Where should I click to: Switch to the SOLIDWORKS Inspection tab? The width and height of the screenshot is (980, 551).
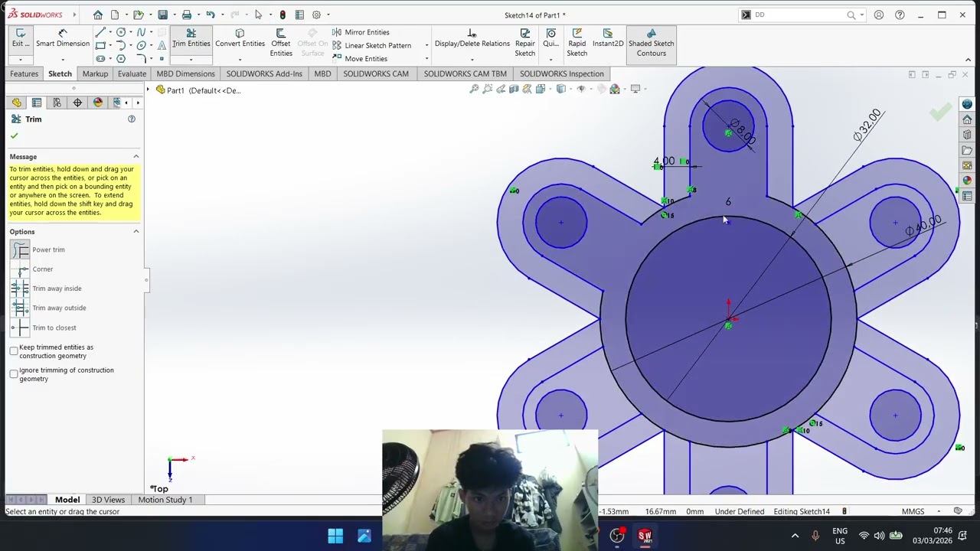point(562,73)
